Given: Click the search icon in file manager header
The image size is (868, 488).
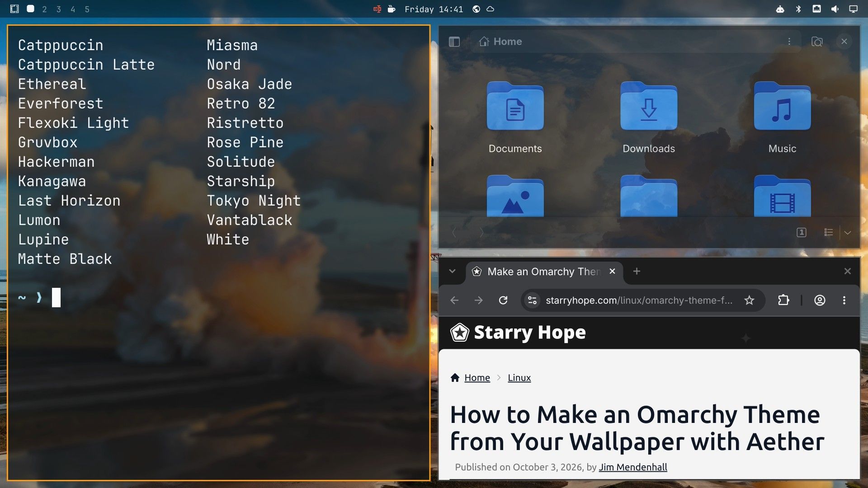Looking at the screenshot, I should click(x=817, y=42).
